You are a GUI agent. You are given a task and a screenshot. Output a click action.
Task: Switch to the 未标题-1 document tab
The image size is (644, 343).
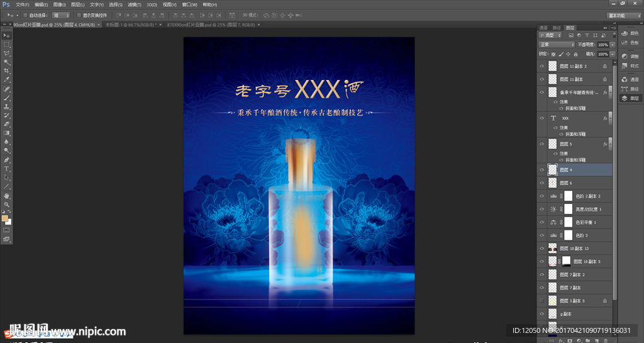[131, 25]
